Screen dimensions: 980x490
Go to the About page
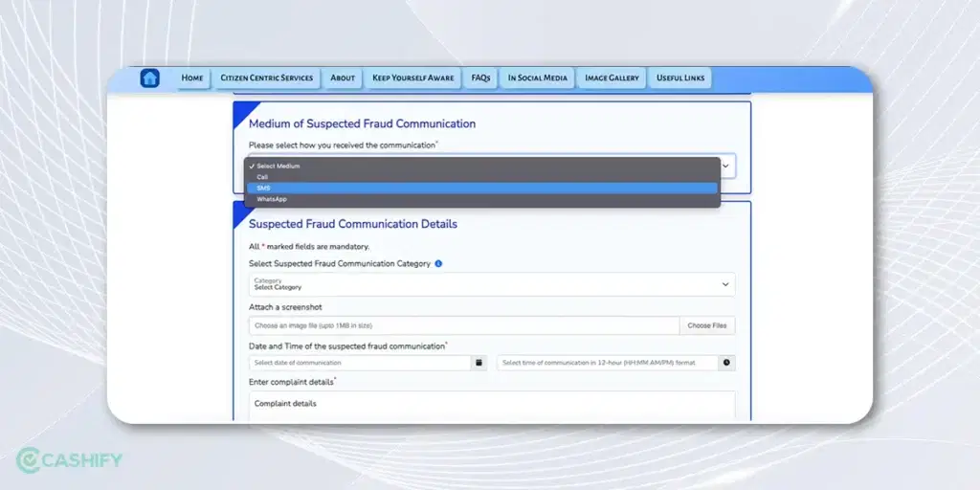coord(343,78)
